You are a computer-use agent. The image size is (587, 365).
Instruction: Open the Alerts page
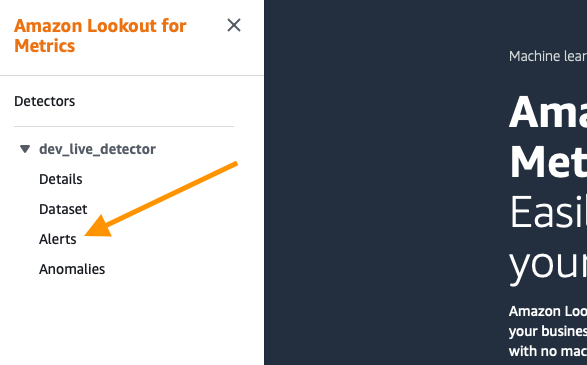pos(58,239)
